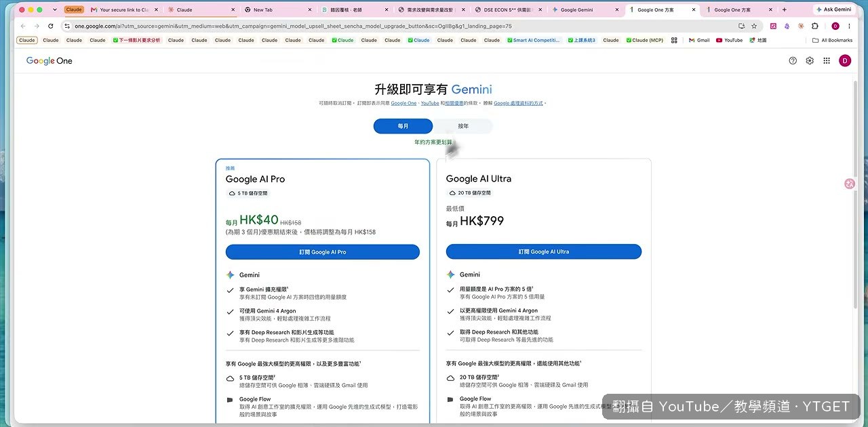Viewport: 868px width, 427px height.
Task: Click the HK$799 Ultra price
Action: coord(481,221)
